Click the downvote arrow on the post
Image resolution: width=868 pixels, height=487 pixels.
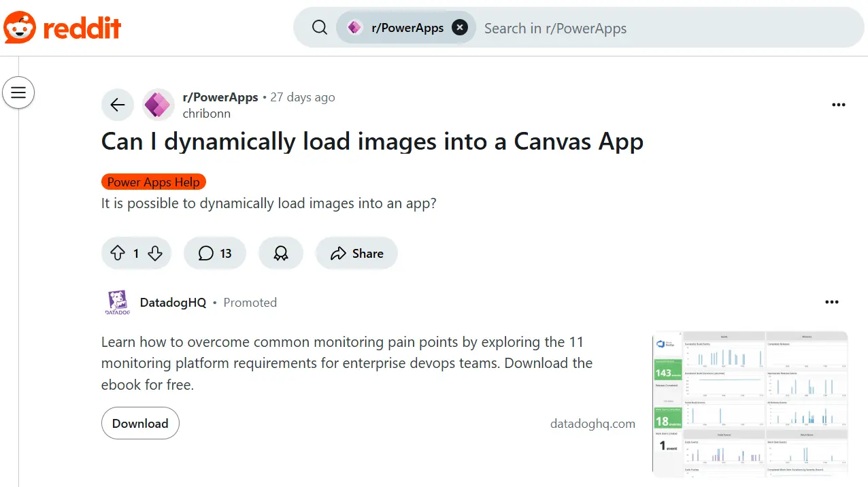154,252
